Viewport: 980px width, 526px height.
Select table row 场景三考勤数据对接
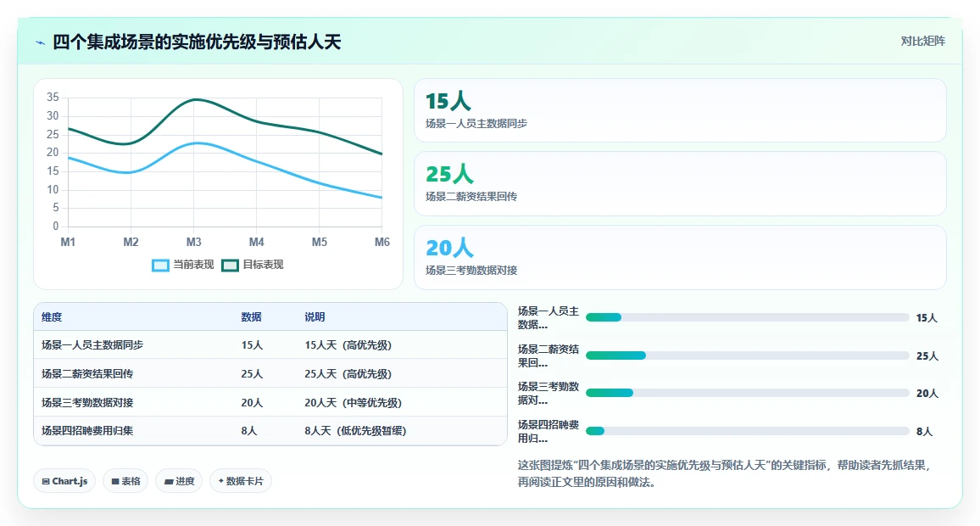pyautogui.click(x=270, y=402)
